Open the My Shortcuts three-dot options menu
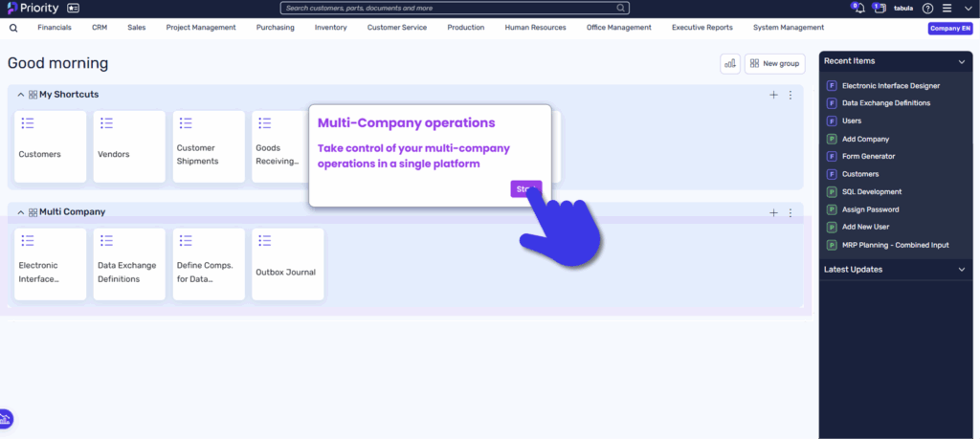 coord(790,95)
